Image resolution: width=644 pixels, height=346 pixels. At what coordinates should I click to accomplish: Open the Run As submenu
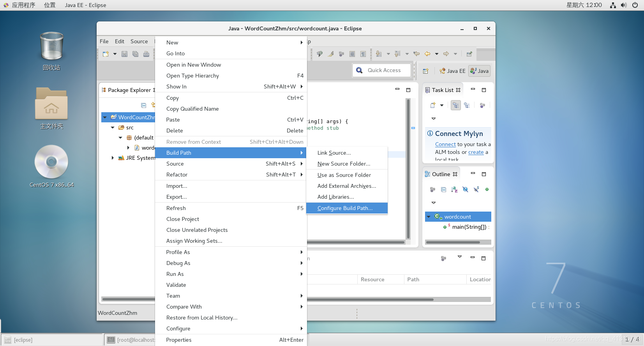point(231,274)
